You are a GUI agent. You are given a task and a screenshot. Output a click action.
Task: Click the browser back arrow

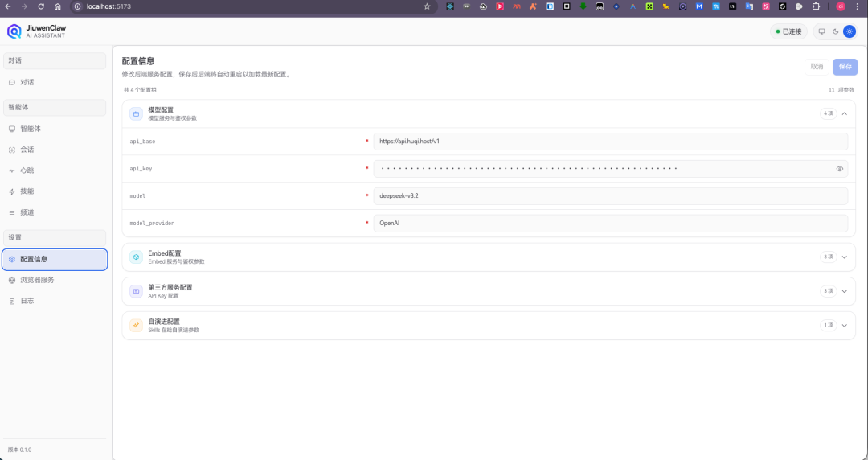pyautogui.click(x=8, y=6)
